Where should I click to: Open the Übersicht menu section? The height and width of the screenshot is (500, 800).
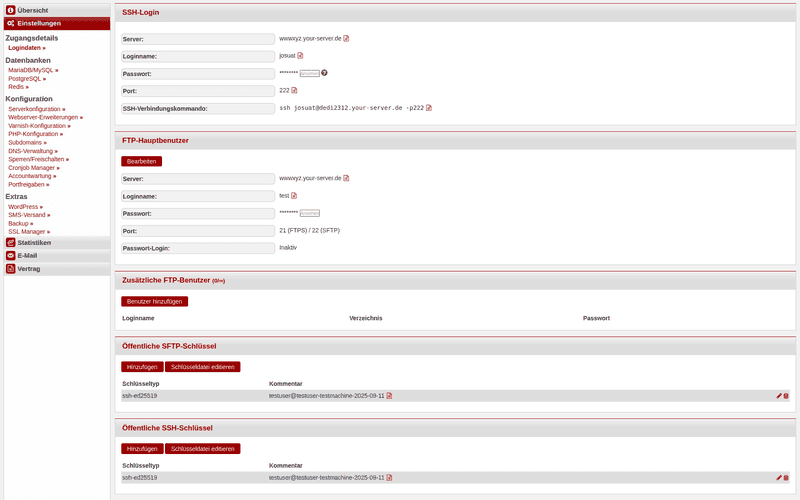pos(55,10)
